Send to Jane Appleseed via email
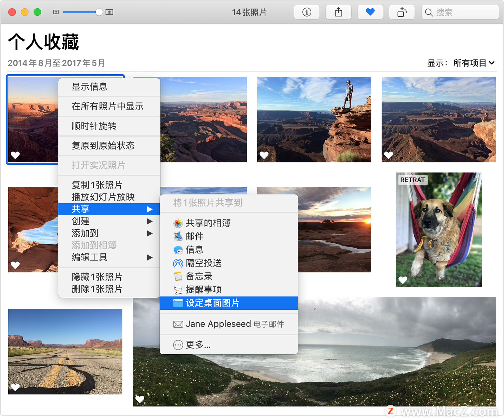The image size is (504, 420). coord(229,324)
